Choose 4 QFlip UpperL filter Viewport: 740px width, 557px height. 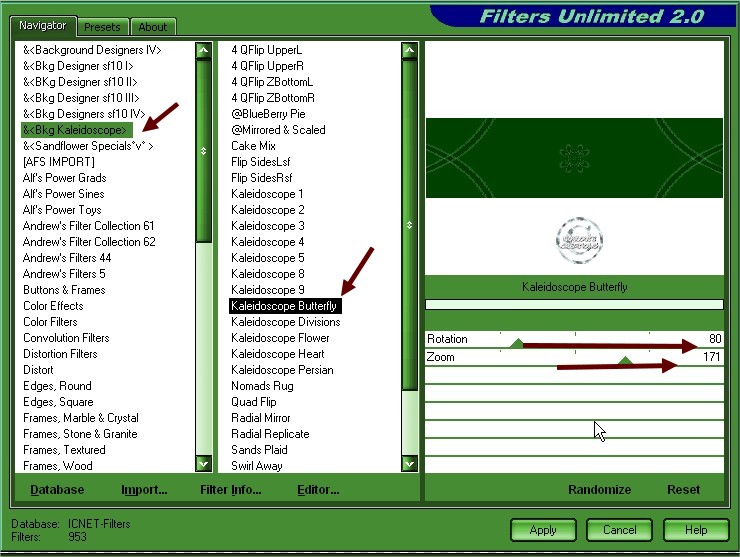tap(267, 50)
